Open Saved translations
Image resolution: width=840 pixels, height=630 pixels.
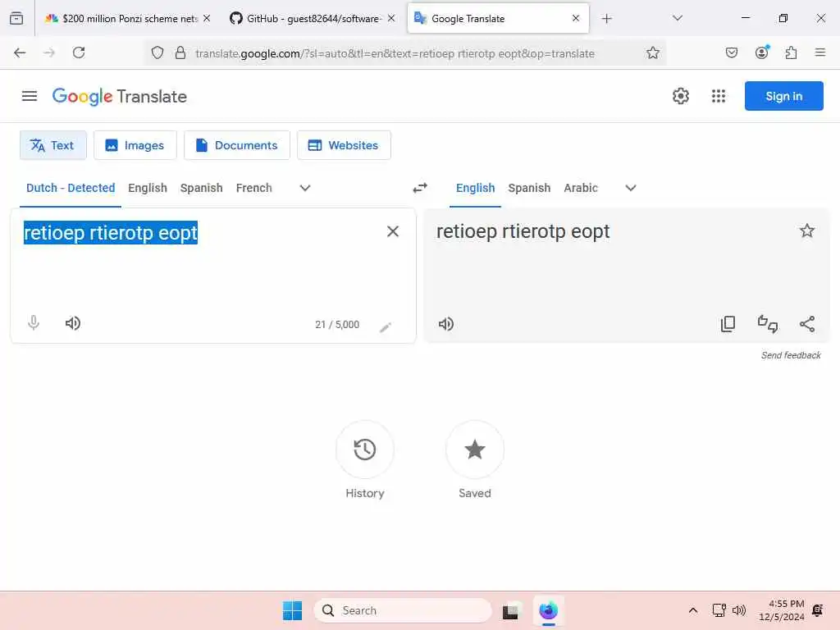point(475,450)
